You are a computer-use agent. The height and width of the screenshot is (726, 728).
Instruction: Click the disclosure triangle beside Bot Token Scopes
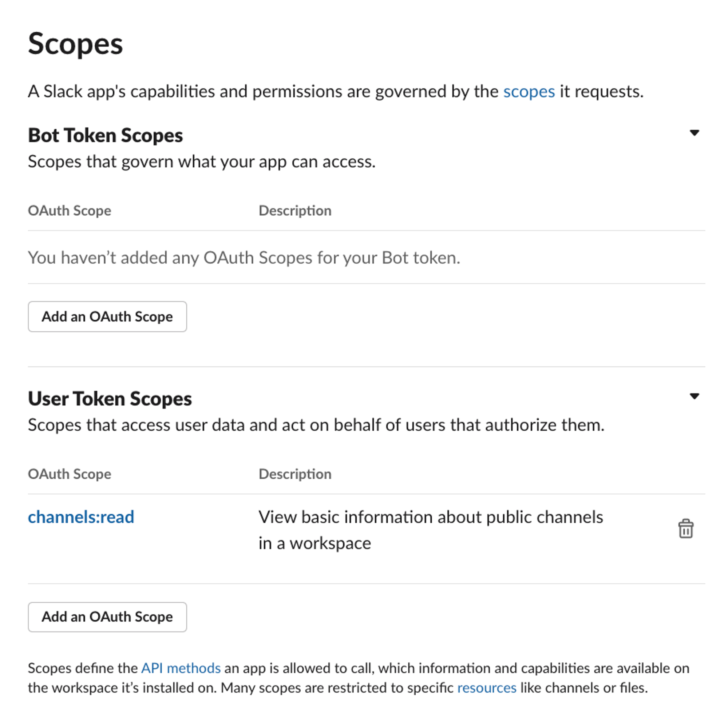[695, 132]
